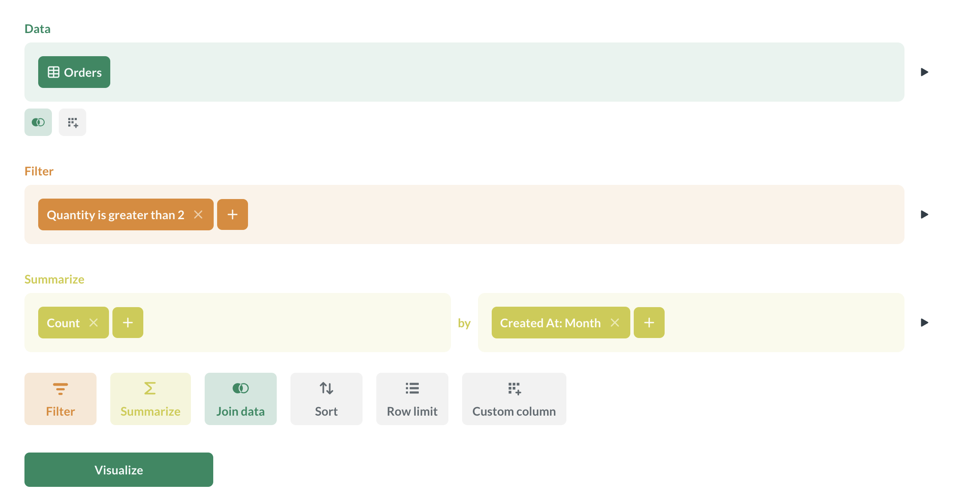Image resolution: width=980 pixels, height=501 pixels.
Task: Remove the Created At: Month grouping
Action: (x=615, y=323)
